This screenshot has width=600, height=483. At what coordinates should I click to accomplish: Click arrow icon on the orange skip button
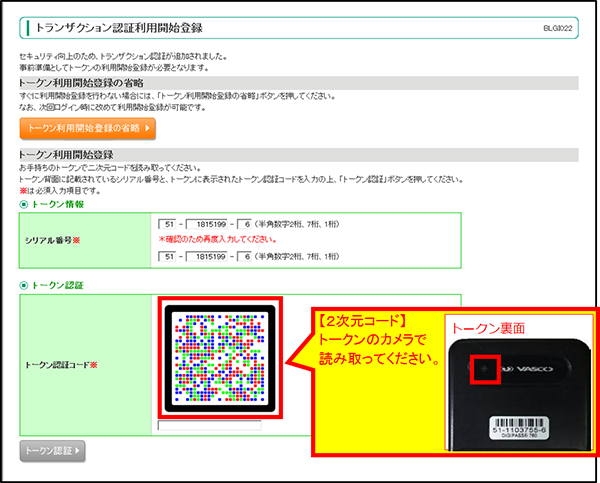pos(148,128)
